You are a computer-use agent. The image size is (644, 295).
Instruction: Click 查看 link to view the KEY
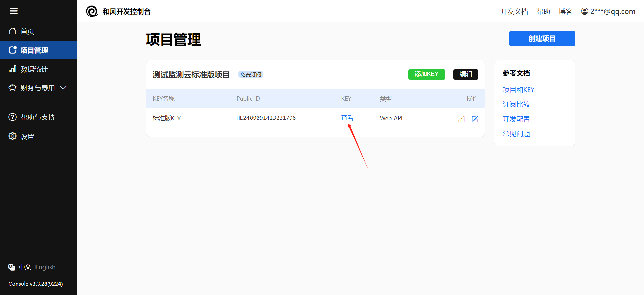347,118
